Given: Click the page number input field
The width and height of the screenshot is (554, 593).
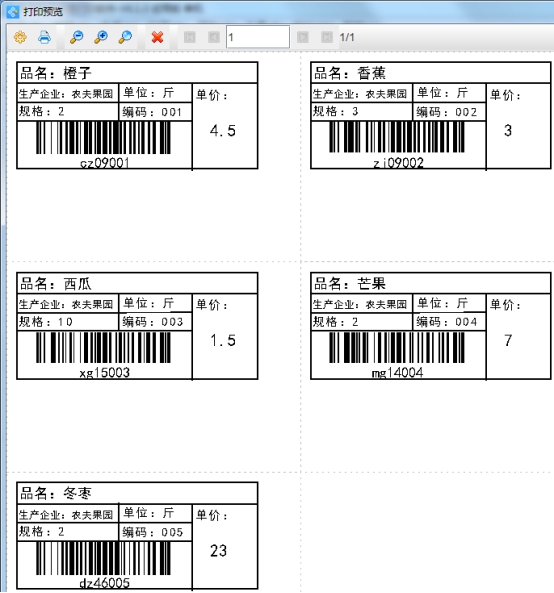Looking at the screenshot, I should [x=258, y=37].
